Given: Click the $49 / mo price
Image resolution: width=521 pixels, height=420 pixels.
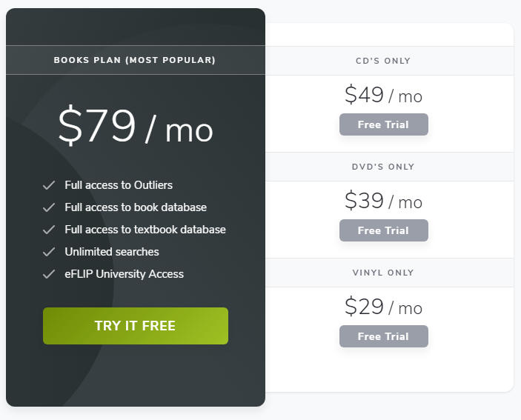Looking at the screenshot, I should tap(383, 95).
